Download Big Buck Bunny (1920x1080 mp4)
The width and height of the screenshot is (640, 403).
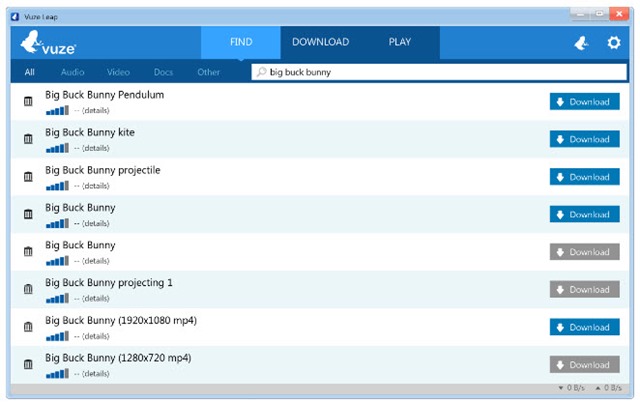(x=584, y=327)
